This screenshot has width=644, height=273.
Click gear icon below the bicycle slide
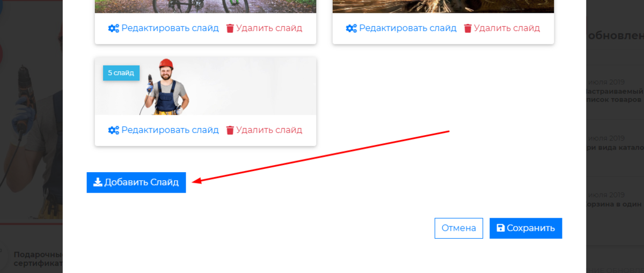113,28
